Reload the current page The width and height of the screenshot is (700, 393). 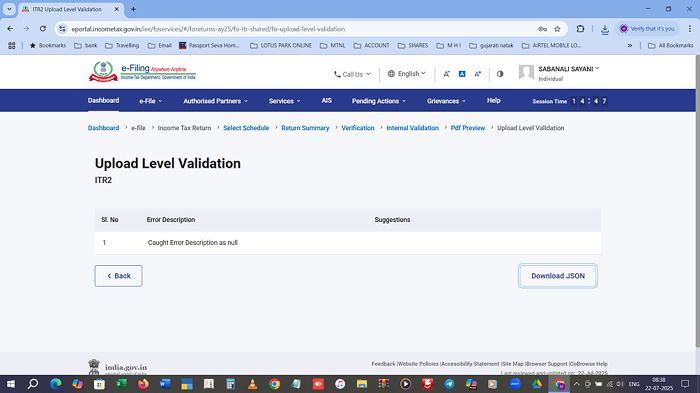pos(43,29)
